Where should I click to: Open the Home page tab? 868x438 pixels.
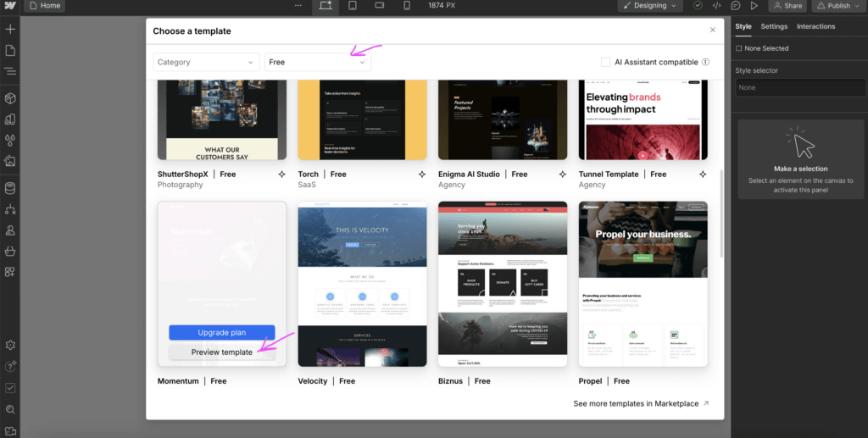[x=44, y=6]
